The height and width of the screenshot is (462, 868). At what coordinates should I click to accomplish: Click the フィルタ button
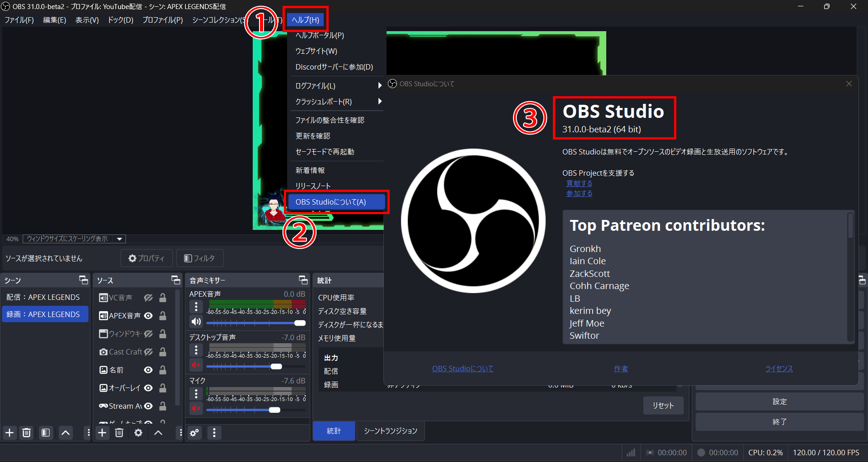200,258
